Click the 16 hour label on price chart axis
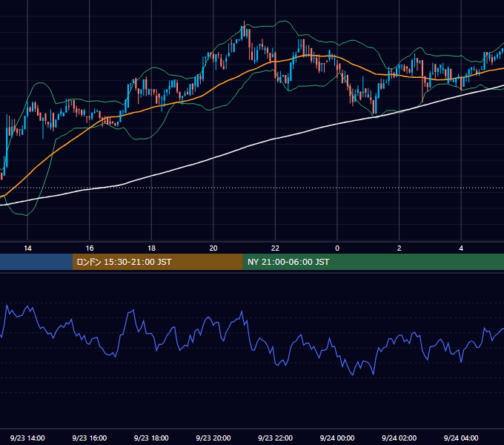This screenshot has width=504, height=445. pyautogui.click(x=90, y=248)
